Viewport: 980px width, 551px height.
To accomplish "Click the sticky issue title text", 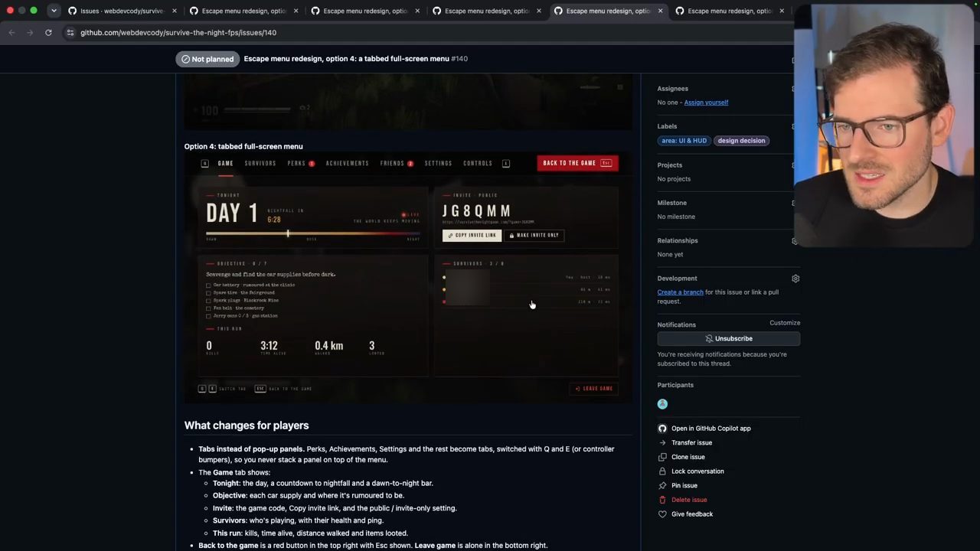I will pyautogui.click(x=346, y=59).
